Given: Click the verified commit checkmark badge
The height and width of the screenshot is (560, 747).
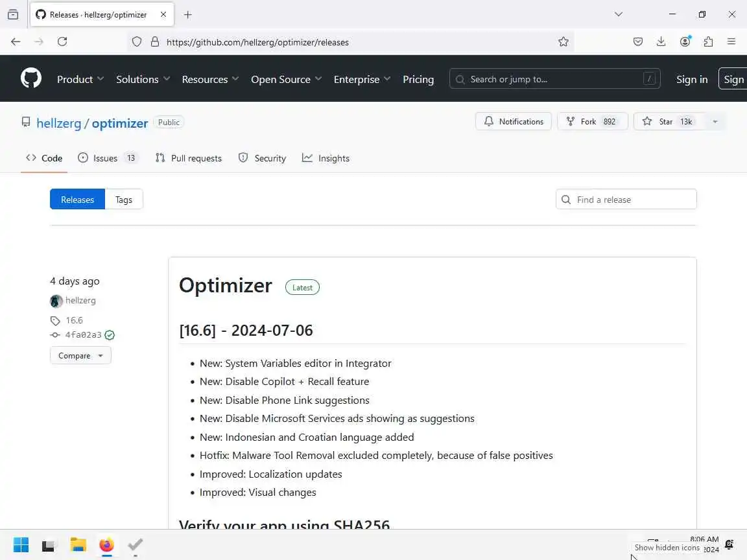Looking at the screenshot, I should pyautogui.click(x=110, y=335).
